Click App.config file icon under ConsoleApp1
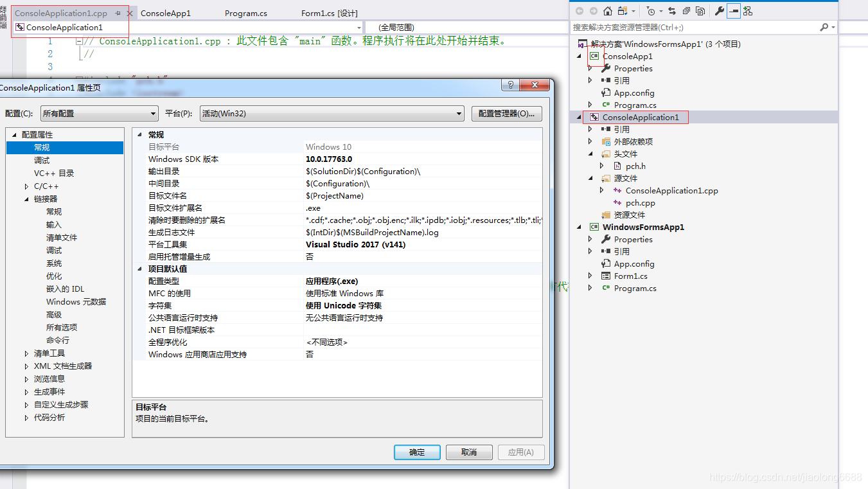Viewport: 868px width, 489px height. coord(606,93)
